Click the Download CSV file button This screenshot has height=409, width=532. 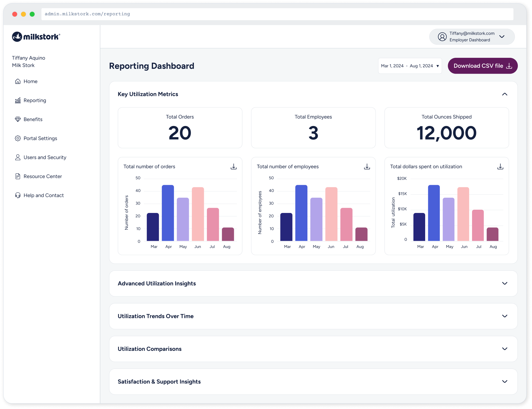[483, 66]
